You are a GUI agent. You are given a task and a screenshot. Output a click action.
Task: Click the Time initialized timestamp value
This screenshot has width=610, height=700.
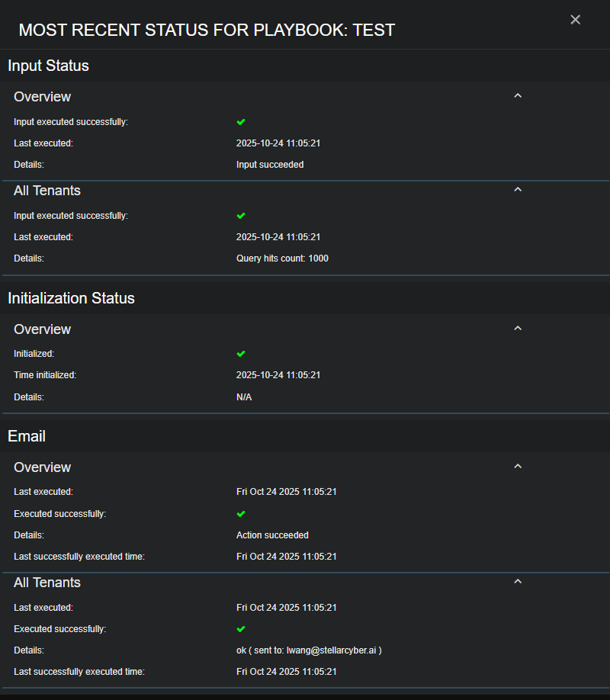click(278, 375)
